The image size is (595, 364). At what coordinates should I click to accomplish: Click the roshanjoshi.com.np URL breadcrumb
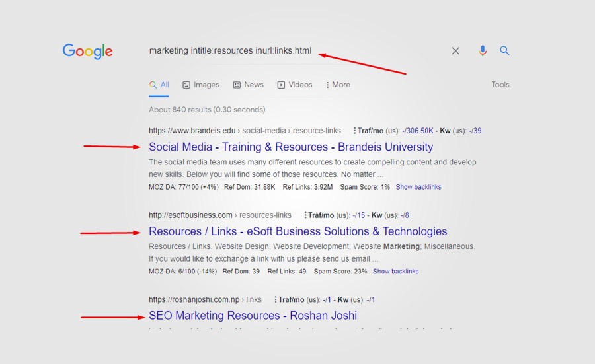205,299
